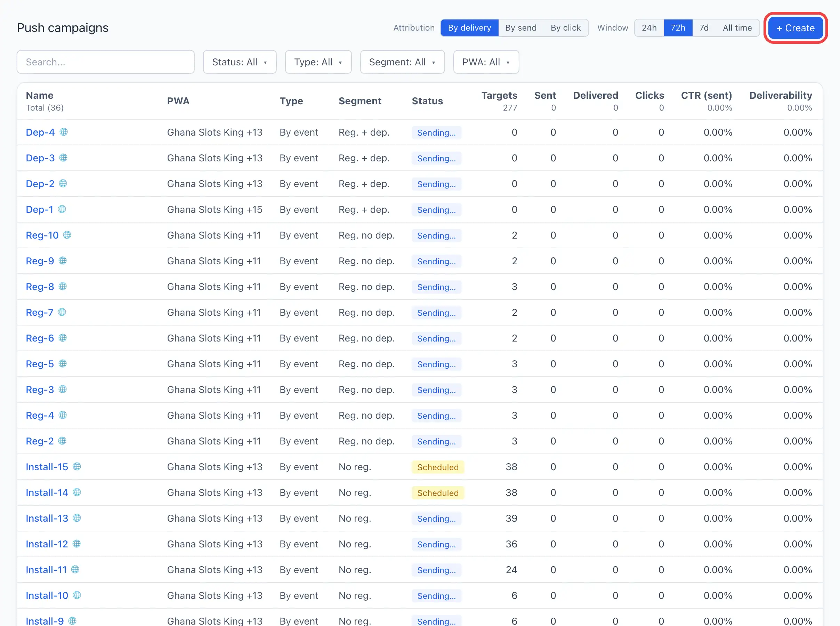Screen dimensions: 840x626
Task: Click the globe icon next to Reg-5
Action: (x=63, y=363)
